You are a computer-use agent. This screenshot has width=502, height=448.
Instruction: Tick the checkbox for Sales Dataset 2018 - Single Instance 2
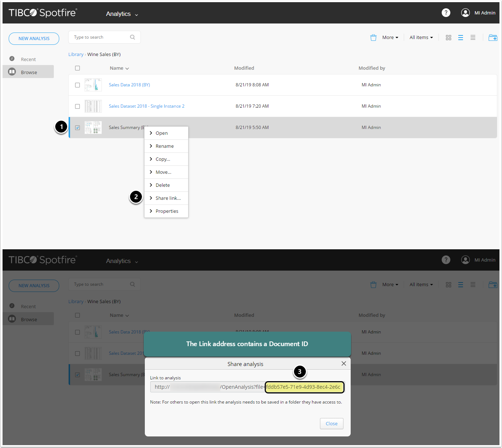[77, 106]
